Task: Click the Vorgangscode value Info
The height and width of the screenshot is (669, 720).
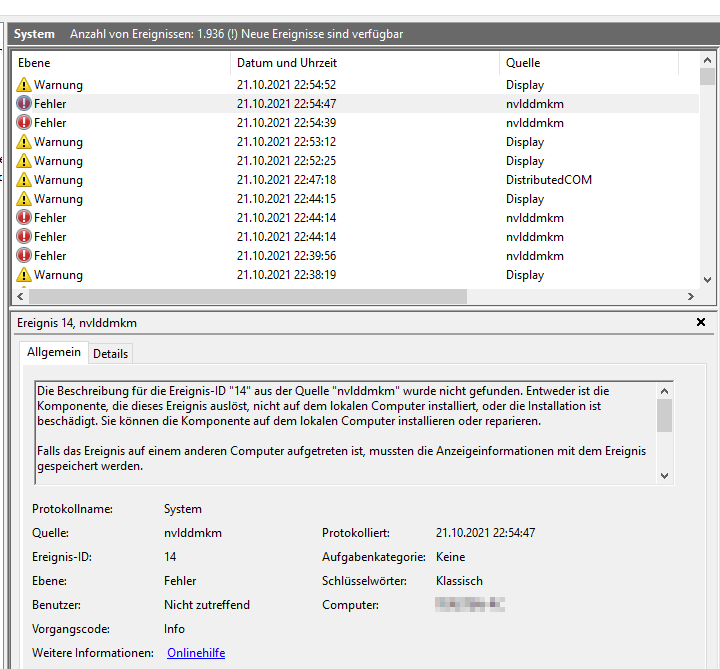Action: pyautogui.click(x=174, y=629)
